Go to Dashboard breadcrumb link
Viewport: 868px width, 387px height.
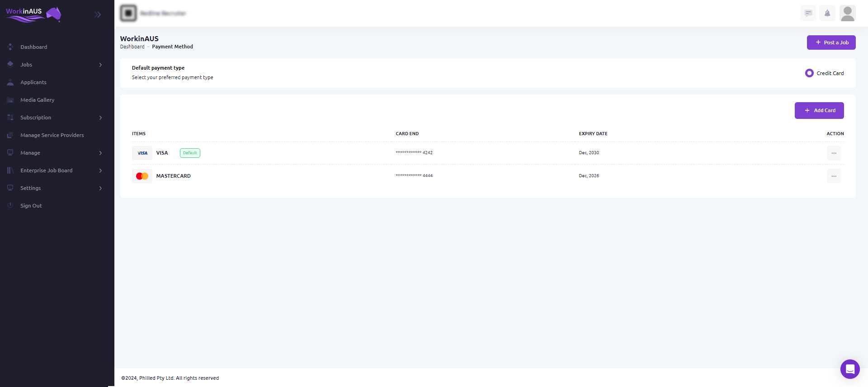[132, 47]
